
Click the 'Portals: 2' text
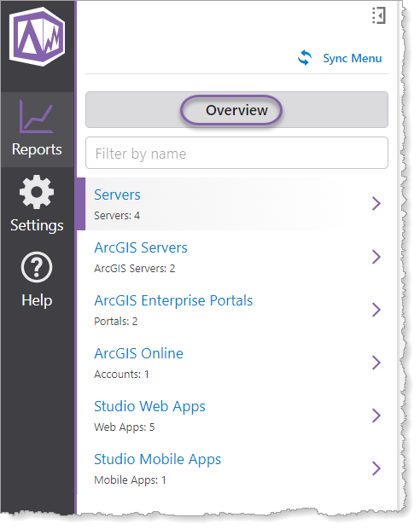[x=116, y=321]
